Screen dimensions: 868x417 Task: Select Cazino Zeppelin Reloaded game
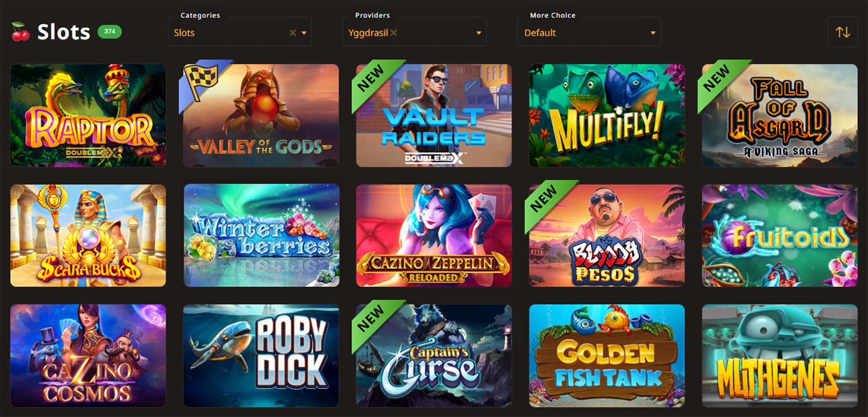(x=434, y=236)
